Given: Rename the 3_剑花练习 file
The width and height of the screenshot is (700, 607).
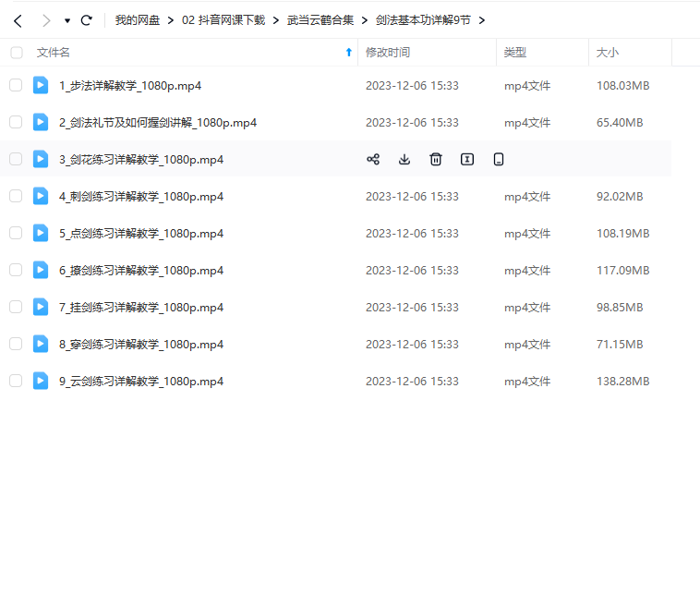Looking at the screenshot, I should 467,160.
